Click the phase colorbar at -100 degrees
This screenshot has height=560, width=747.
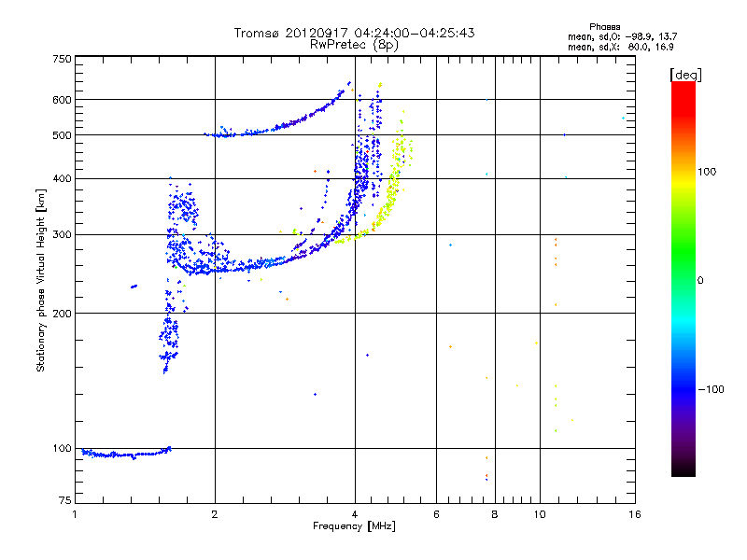(x=684, y=389)
